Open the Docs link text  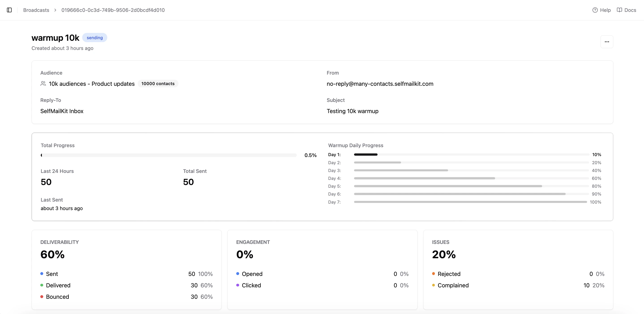[x=630, y=10]
